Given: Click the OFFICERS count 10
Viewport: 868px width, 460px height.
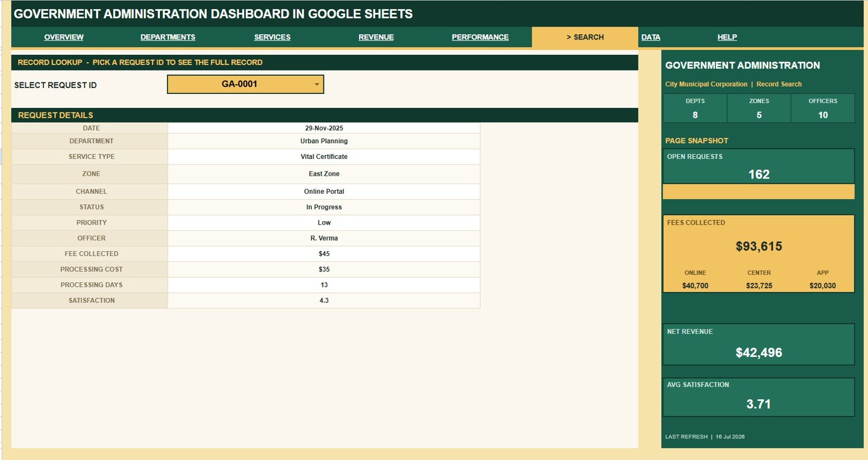Looking at the screenshot, I should [x=823, y=115].
